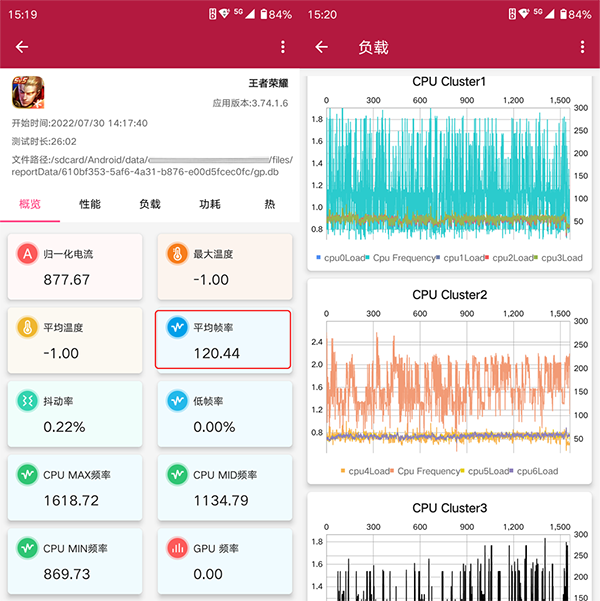Image resolution: width=600 pixels, height=601 pixels.
Task: Toggle Cpu Frequency legend in CPU Cluster2
Action: 430,471
